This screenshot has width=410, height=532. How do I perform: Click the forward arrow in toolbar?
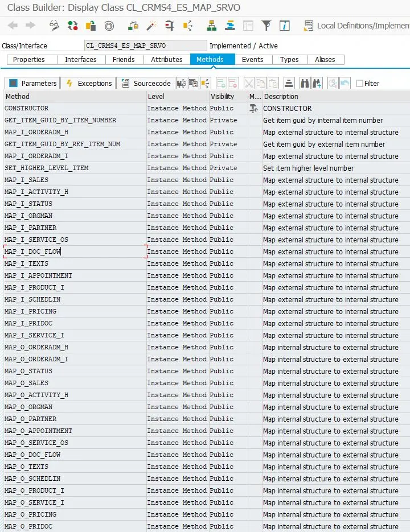[31, 26]
